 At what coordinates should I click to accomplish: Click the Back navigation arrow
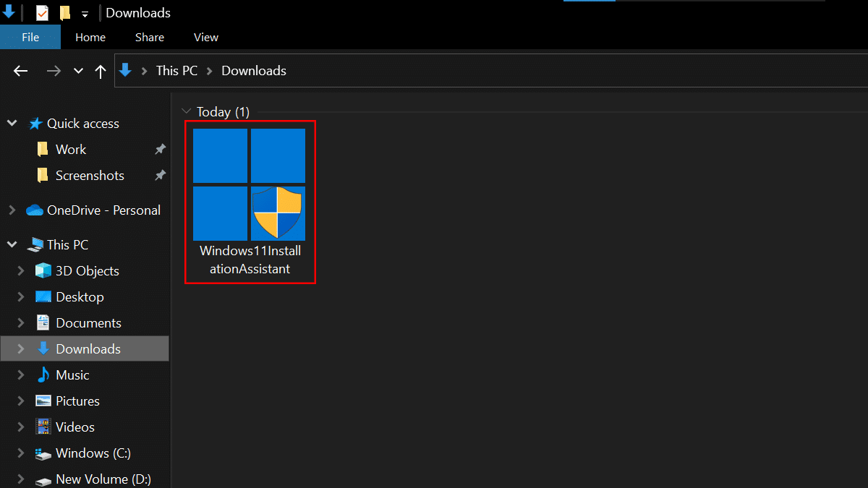[20, 71]
